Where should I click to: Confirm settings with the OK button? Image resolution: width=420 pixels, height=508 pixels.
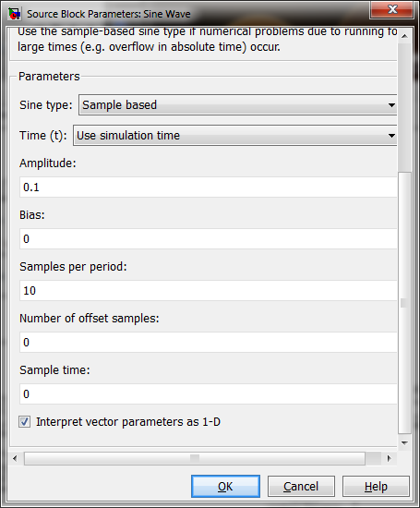[x=225, y=486]
